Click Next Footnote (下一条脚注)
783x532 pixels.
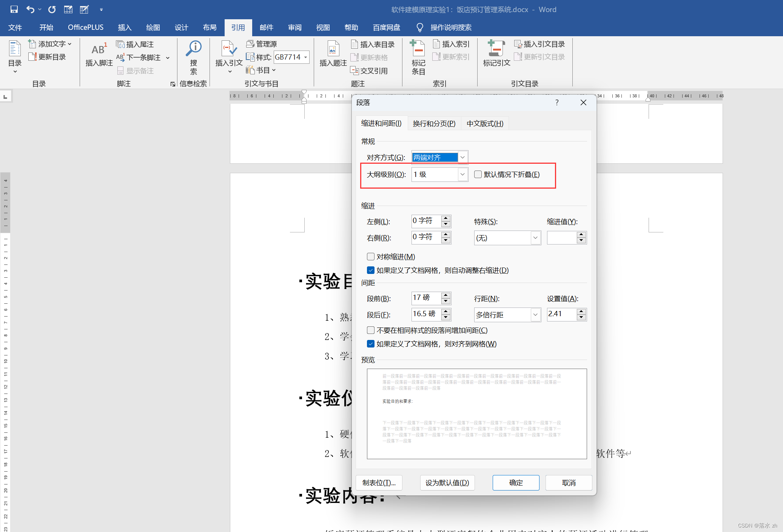coord(139,58)
